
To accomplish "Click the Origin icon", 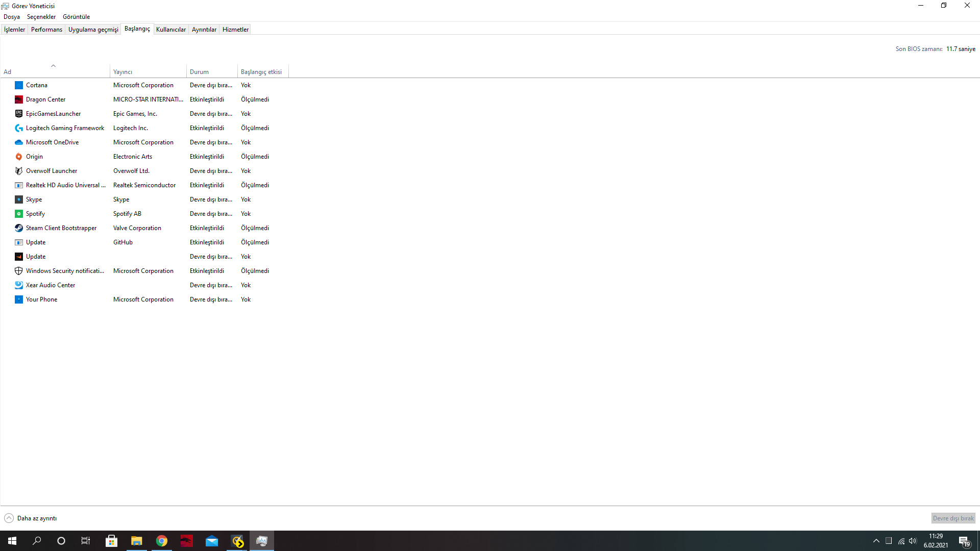I will pos(19,157).
